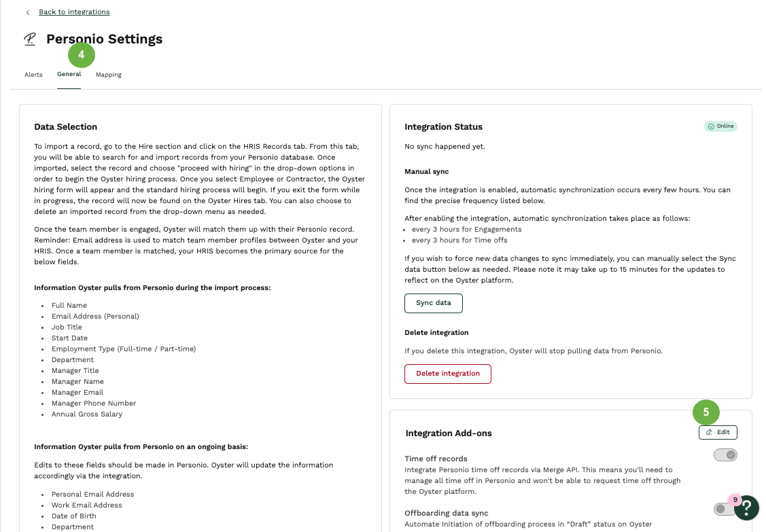Open the Mapping tab
This screenshot has width=766, height=532.
click(109, 75)
